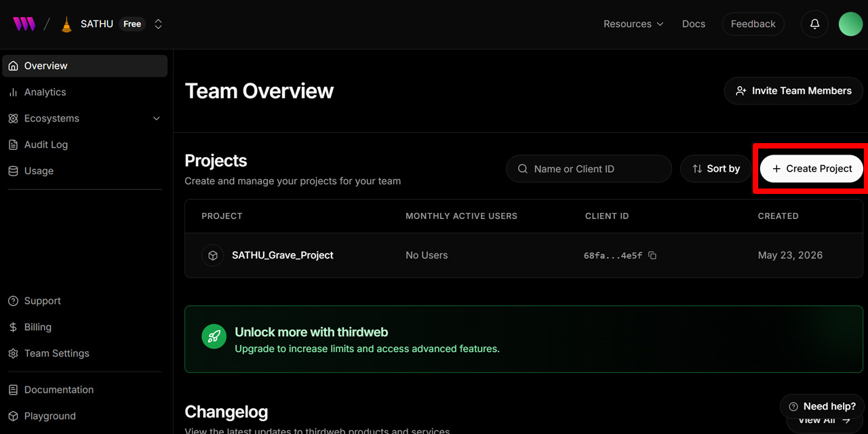
Task: Click the client ID text 68fa...4e5f
Action: coord(613,256)
